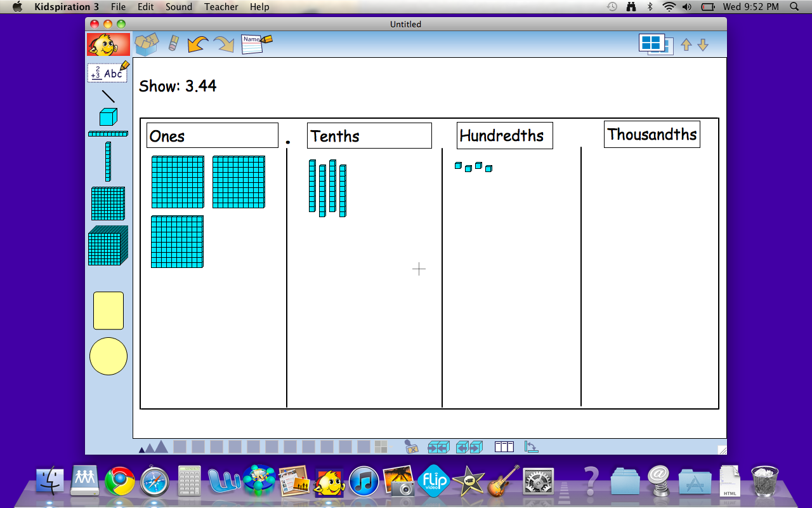812x508 pixels.
Task: Click the page view switcher icon
Action: 656,44
